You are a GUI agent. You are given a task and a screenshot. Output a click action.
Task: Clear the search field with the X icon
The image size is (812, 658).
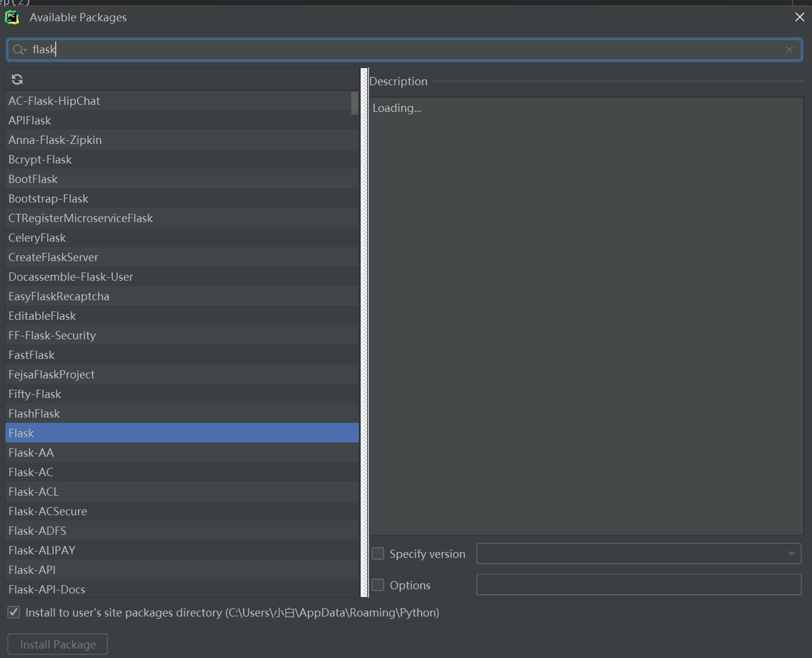[789, 50]
